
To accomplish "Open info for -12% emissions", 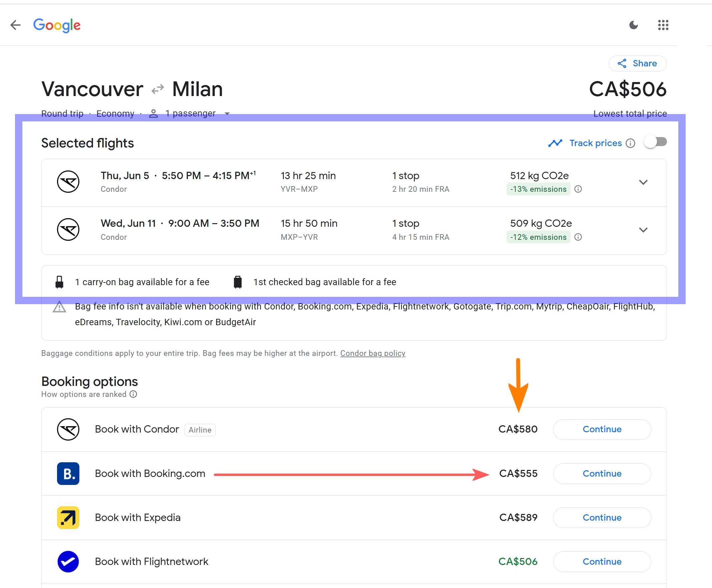I will click(x=578, y=237).
